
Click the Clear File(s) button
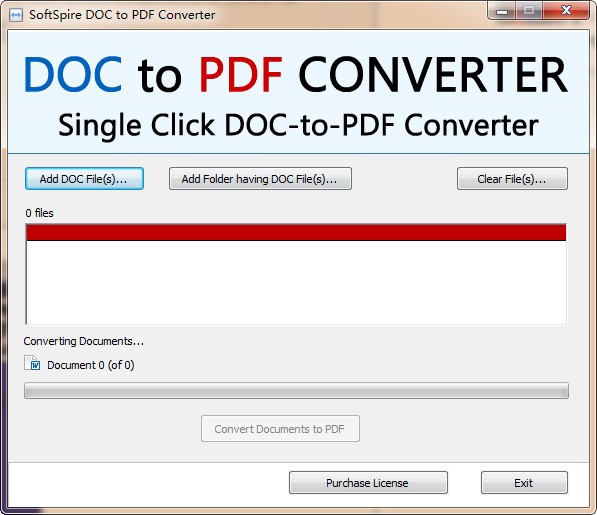pyautogui.click(x=512, y=179)
